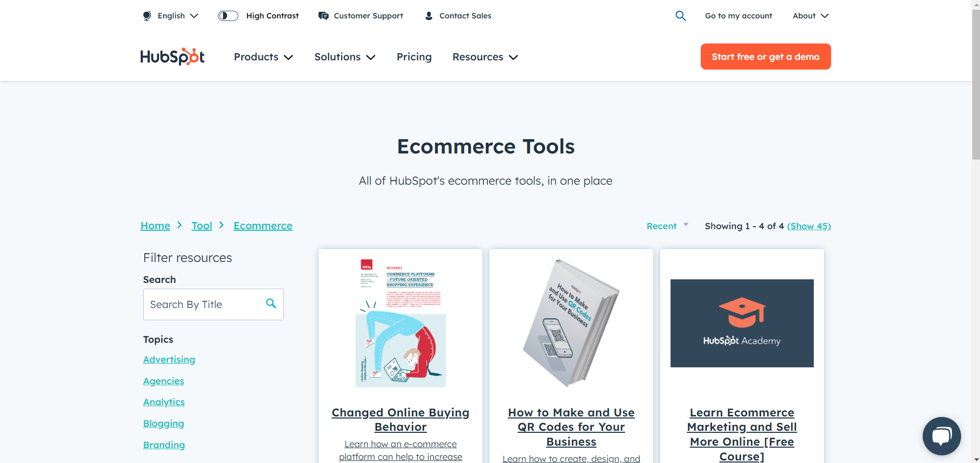Click the Customer Support chat icon
This screenshot has width=980, height=463.
(323, 16)
